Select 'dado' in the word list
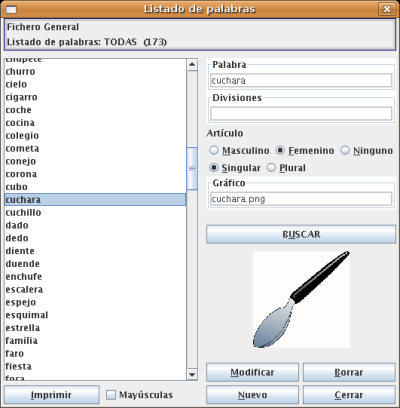400x408 pixels. point(95,225)
